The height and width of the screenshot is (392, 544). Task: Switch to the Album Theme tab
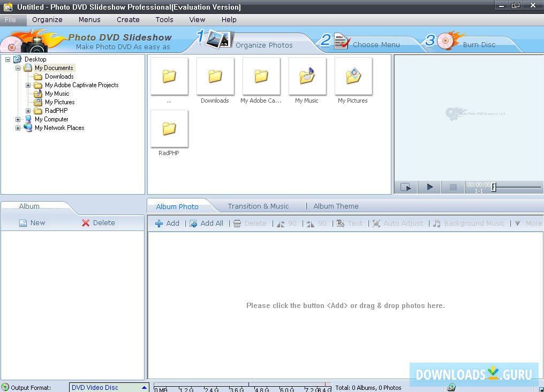tap(336, 206)
